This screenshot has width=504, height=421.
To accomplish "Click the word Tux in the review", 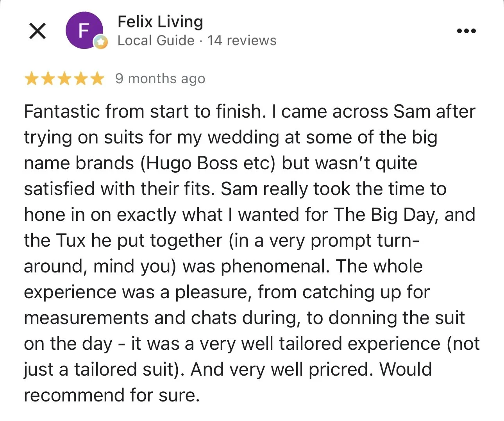I will (x=71, y=240).
